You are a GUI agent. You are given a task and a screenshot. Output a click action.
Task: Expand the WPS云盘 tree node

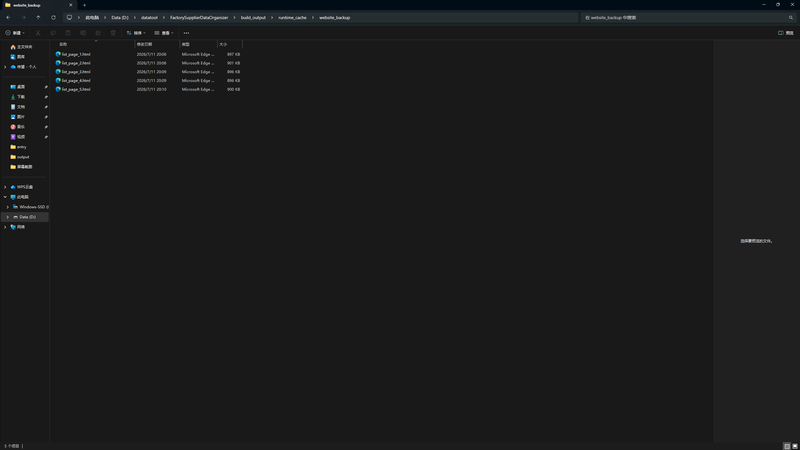[5, 187]
